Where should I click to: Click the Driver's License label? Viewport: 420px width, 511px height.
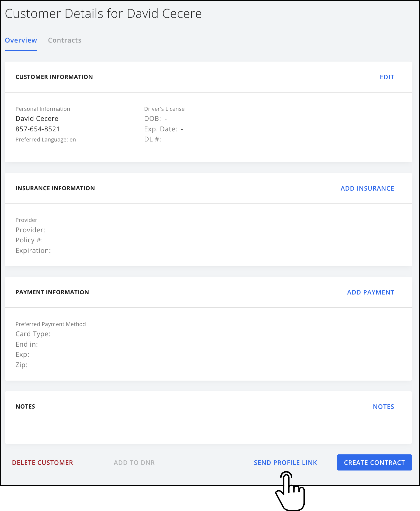pos(164,109)
